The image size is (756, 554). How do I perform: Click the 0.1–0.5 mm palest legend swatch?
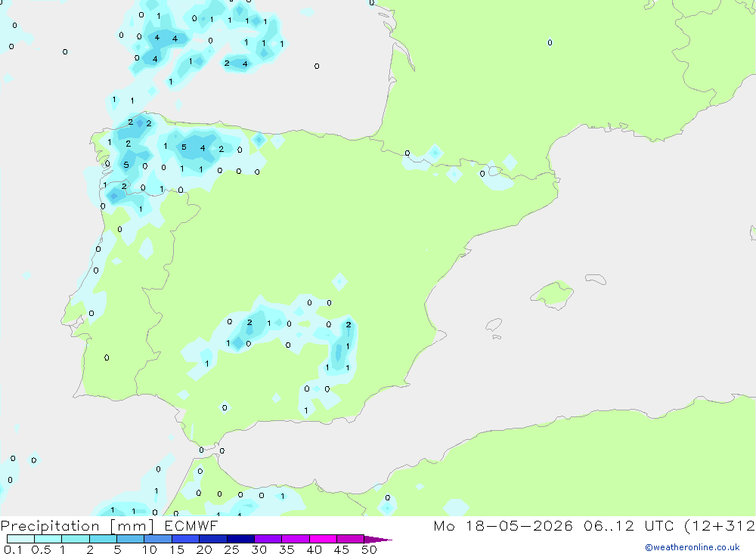(20, 539)
